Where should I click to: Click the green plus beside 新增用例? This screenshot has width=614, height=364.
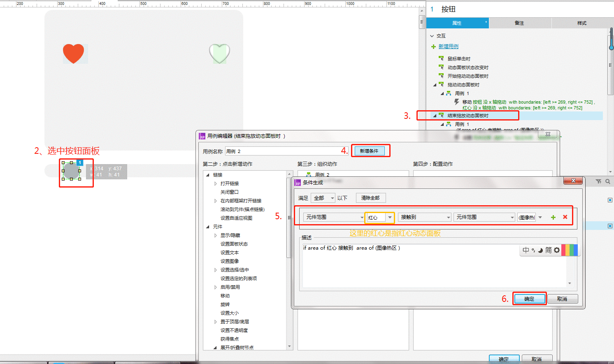pyautogui.click(x=433, y=46)
